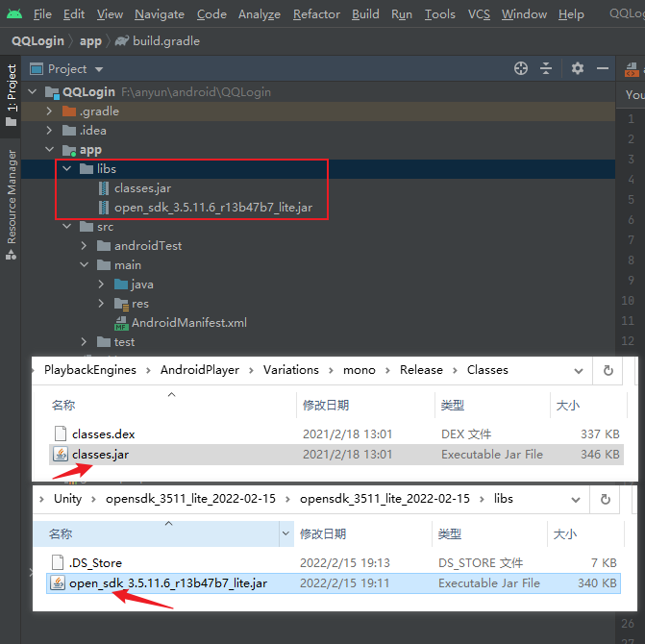Collapse the QQLogin root node

coord(33,92)
